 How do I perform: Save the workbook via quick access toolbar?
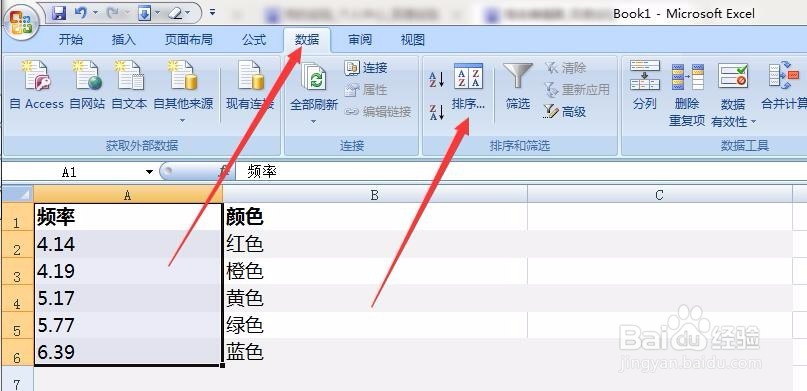(x=60, y=13)
